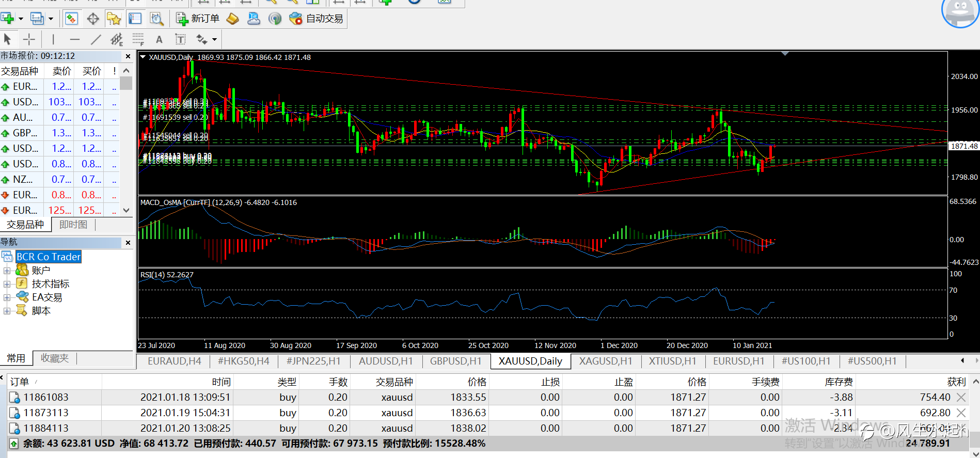Open the Data Window crosshair icon
The height and width of the screenshot is (458, 980).
tap(93, 19)
